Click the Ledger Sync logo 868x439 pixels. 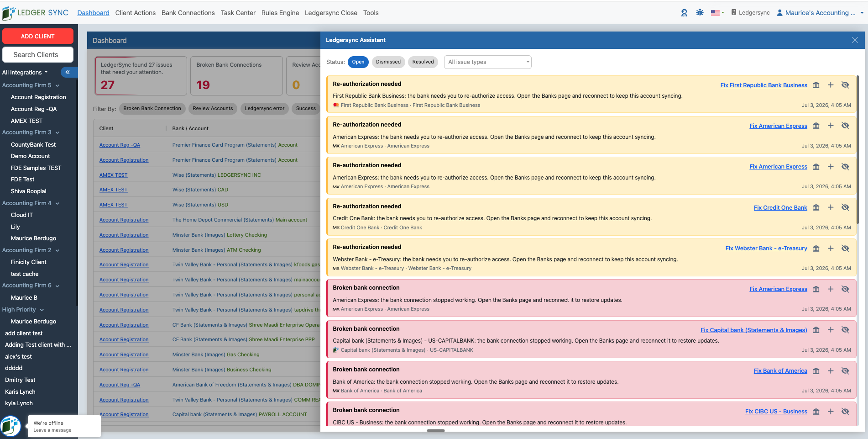36,13
